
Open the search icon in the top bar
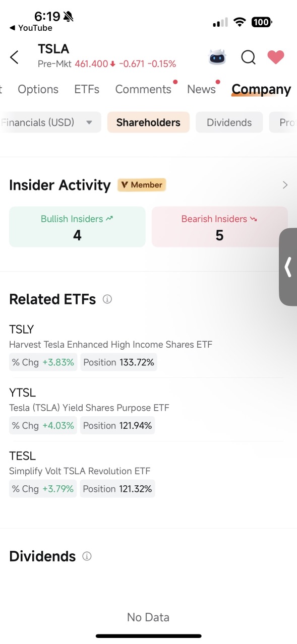pyautogui.click(x=248, y=57)
